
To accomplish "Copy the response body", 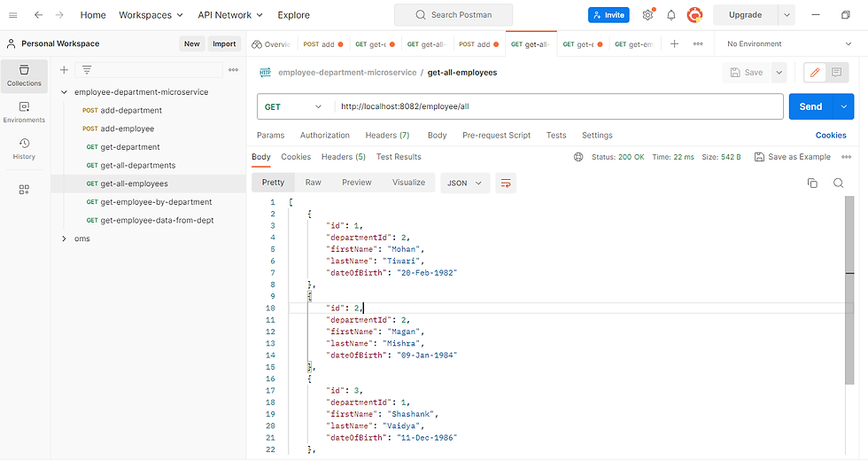I will (x=812, y=183).
